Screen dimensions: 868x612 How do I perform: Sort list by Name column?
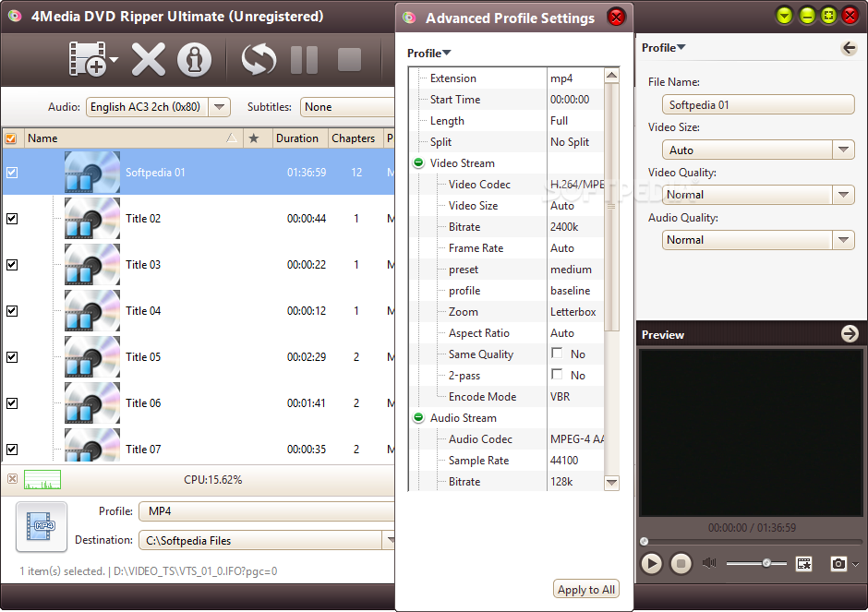click(133, 138)
